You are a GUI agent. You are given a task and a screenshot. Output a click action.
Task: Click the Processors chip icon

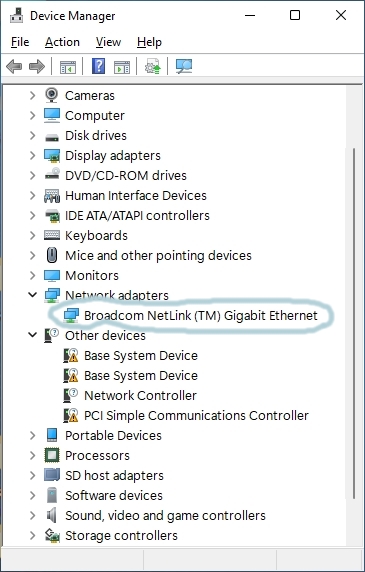click(x=51, y=455)
